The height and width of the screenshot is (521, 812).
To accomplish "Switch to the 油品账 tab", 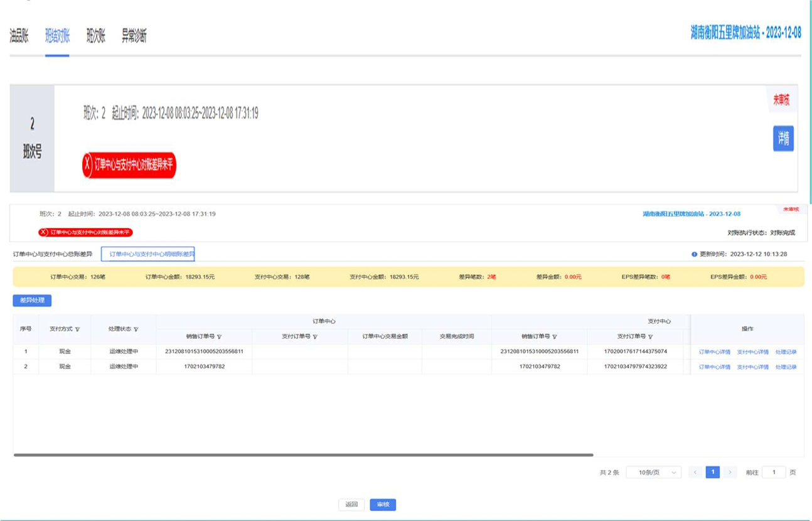I will [19, 36].
